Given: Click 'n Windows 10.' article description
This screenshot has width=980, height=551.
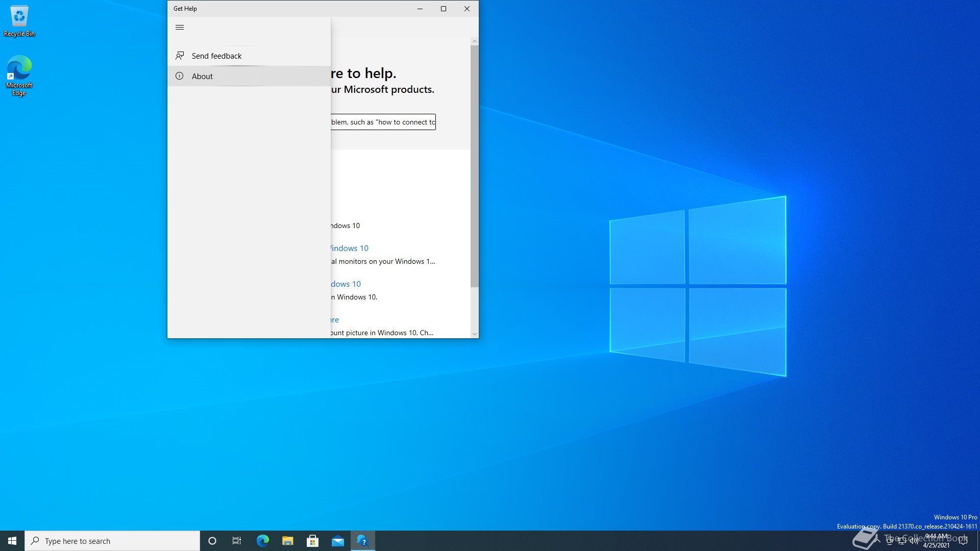Looking at the screenshot, I should tap(354, 297).
